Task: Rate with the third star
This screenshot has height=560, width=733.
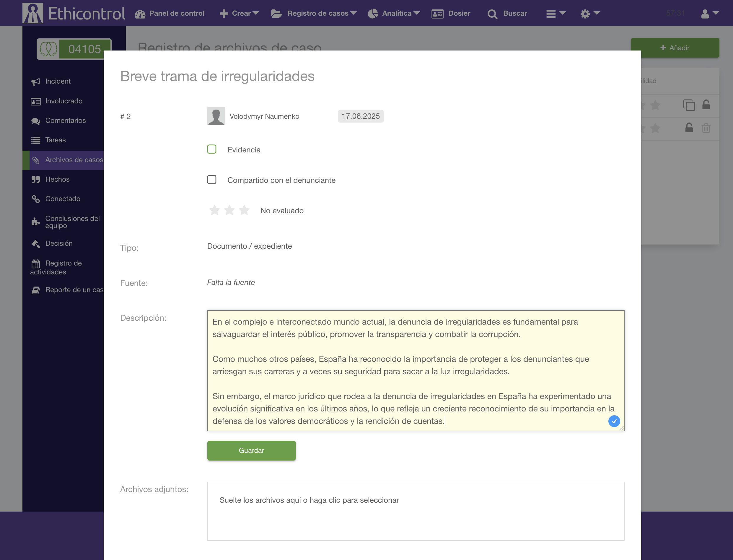Action: click(244, 210)
